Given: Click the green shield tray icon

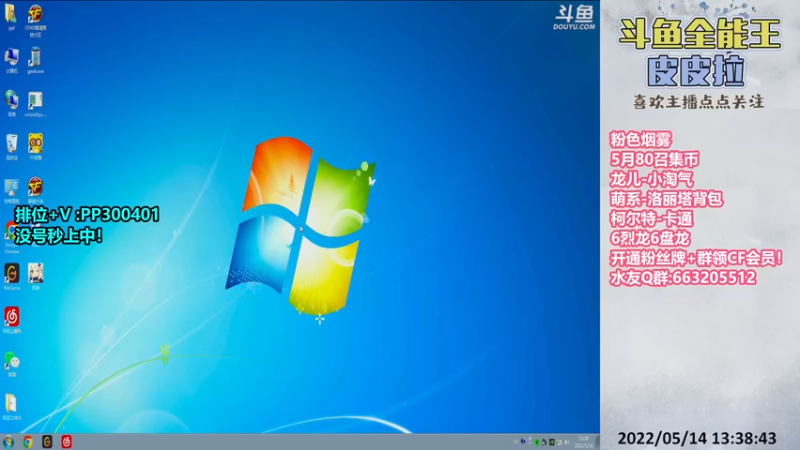Looking at the screenshot, I should [x=537, y=442].
